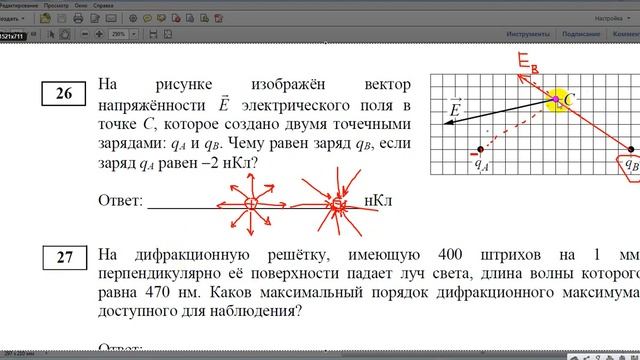Select the hand pan tool

[65, 34]
